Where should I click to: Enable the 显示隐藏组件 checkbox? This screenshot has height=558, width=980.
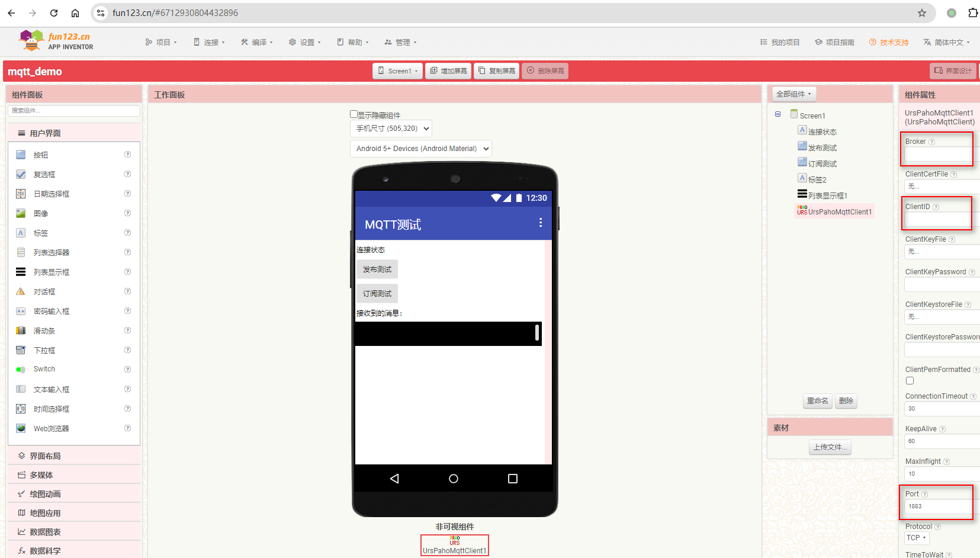tap(352, 114)
